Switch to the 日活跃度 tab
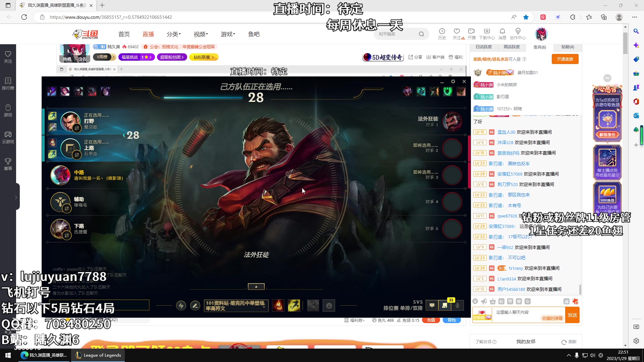644x362 pixels. (484, 47)
